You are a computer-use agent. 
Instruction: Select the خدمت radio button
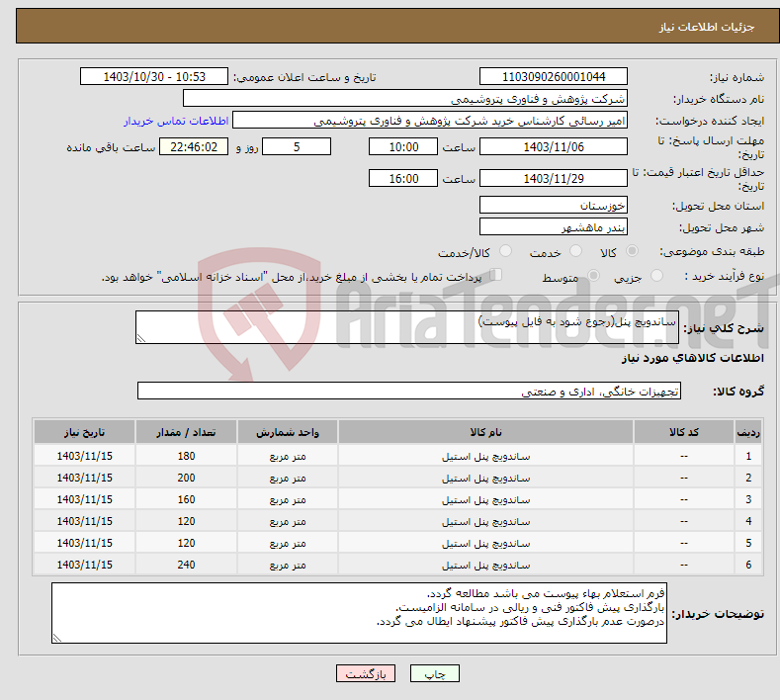coord(575,251)
